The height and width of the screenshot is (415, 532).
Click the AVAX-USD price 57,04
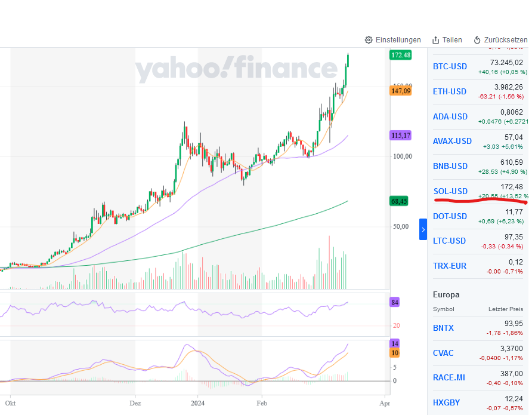514,137
